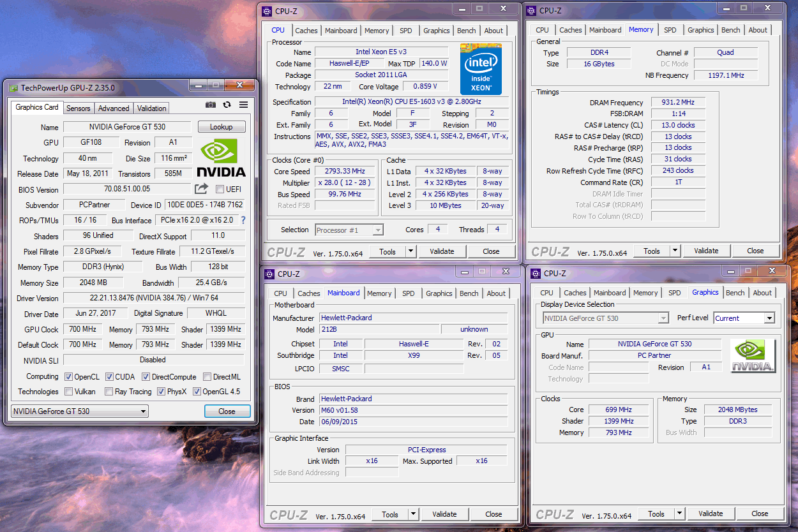Expand Tools arrow in CPU-Z Mainboard window

point(413,514)
